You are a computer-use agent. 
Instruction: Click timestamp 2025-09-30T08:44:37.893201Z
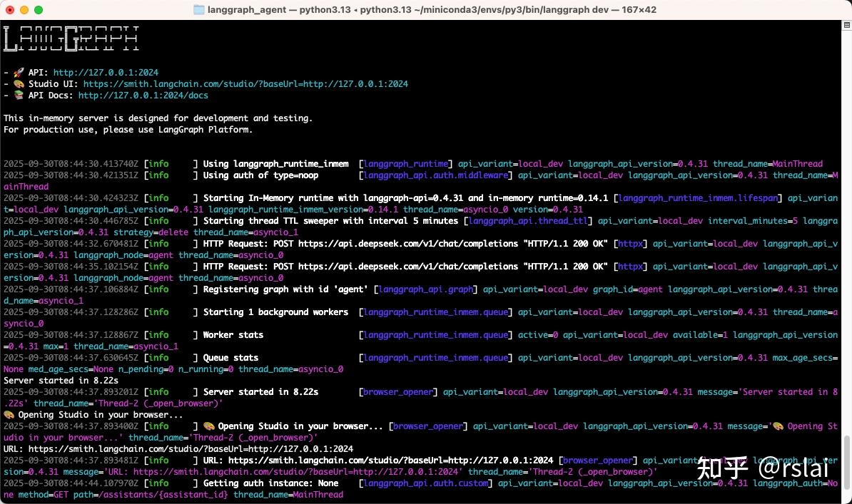(x=71, y=391)
